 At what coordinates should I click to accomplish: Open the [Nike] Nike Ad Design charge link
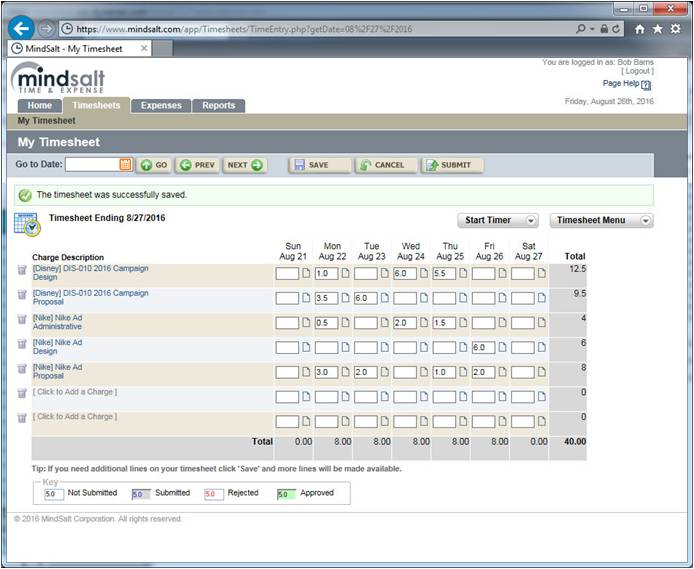(57, 347)
